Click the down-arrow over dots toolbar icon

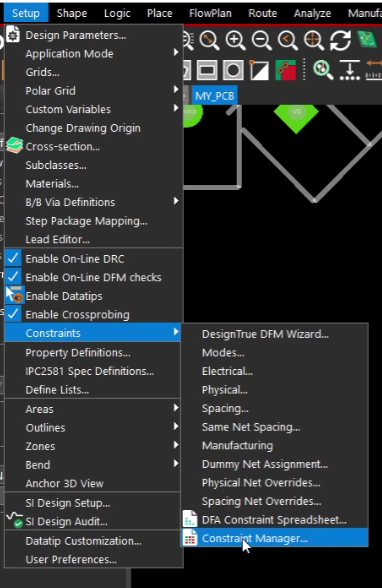pos(349,70)
